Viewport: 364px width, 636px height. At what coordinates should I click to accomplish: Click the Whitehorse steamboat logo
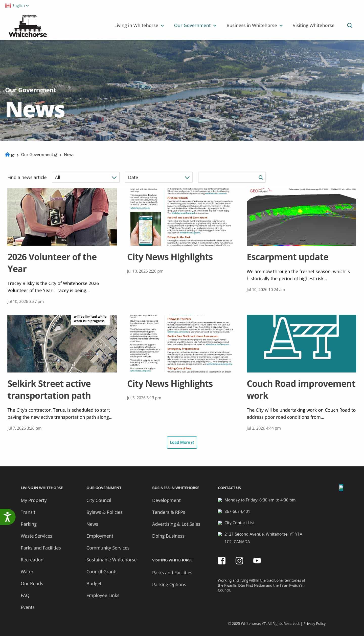tap(28, 26)
